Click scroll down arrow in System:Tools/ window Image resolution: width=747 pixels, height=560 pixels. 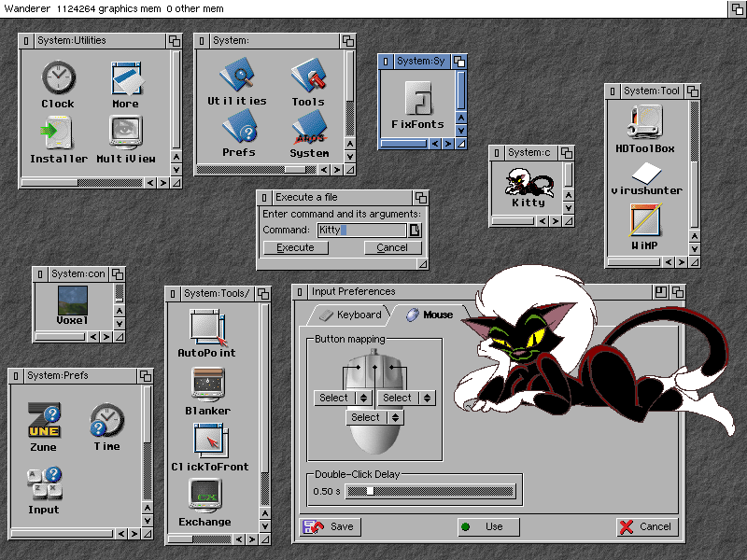pyautogui.click(x=265, y=526)
